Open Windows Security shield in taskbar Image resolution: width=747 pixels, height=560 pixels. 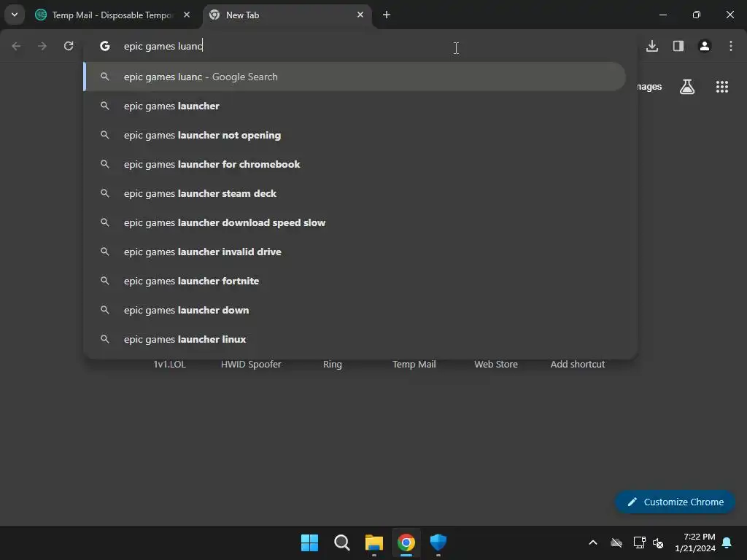[438, 542]
